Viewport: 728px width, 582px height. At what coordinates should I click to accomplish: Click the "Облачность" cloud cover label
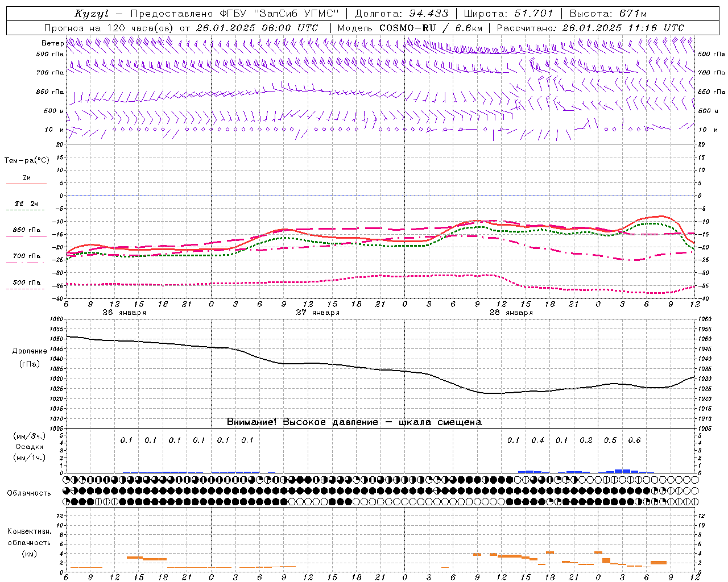pyautogui.click(x=29, y=493)
